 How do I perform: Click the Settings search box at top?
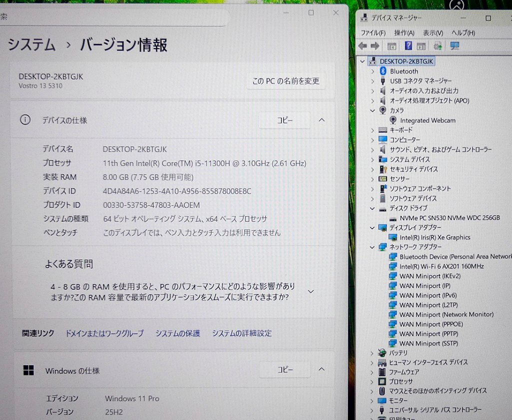[113, 16]
